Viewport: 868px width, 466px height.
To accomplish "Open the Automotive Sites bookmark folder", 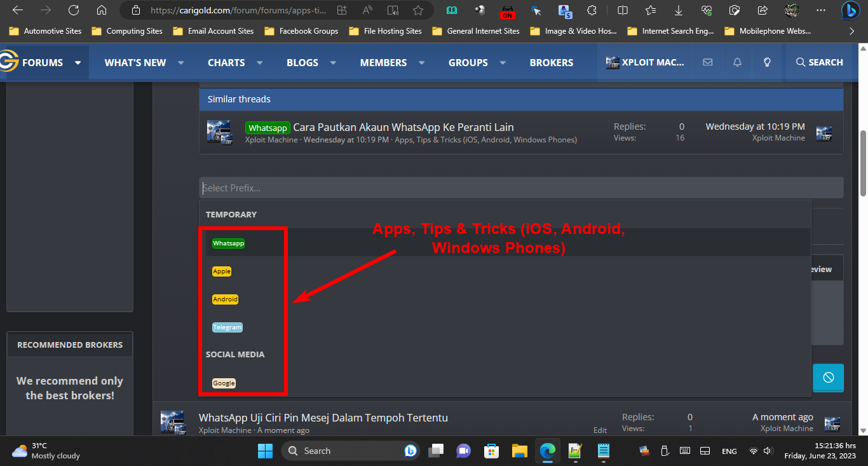I will click(46, 31).
